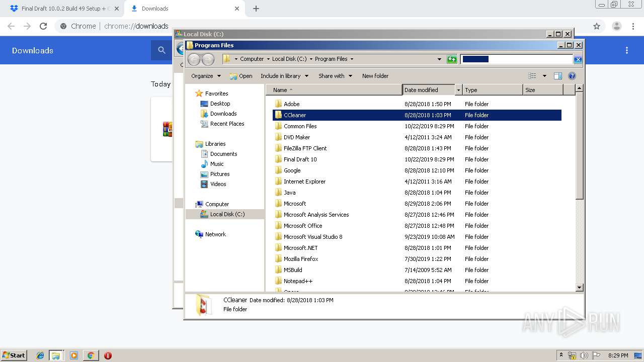Open the view options dropdown arrow
The height and width of the screenshot is (362, 644).
click(x=544, y=76)
